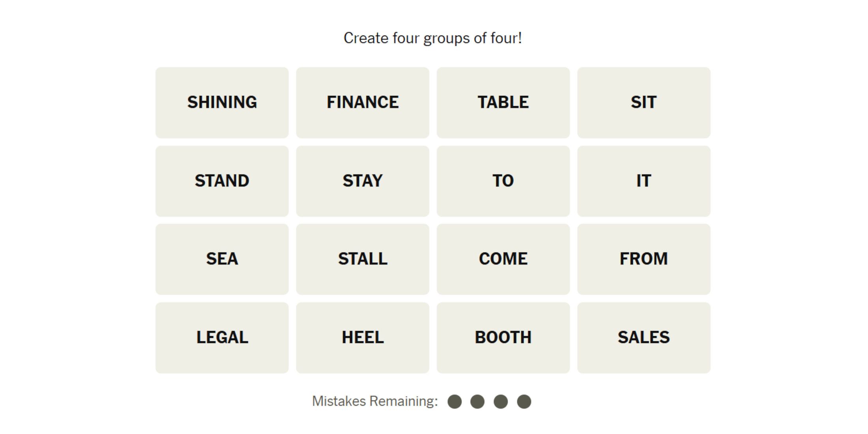Viewport: 868px width, 434px height.
Task: Click the IT word card
Action: click(x=644, y=181)
